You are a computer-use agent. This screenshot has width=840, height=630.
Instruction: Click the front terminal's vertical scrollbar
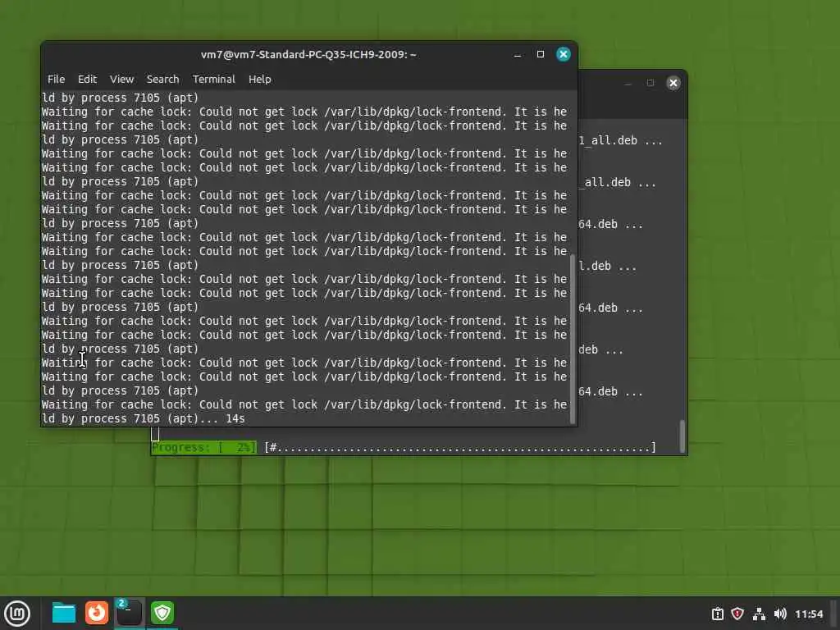[573, 339]
